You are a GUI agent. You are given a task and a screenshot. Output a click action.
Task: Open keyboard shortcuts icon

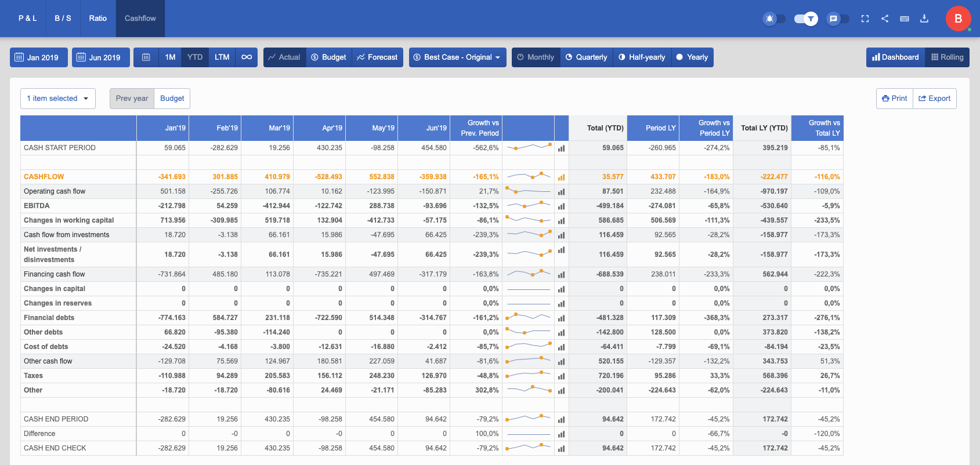905,19
